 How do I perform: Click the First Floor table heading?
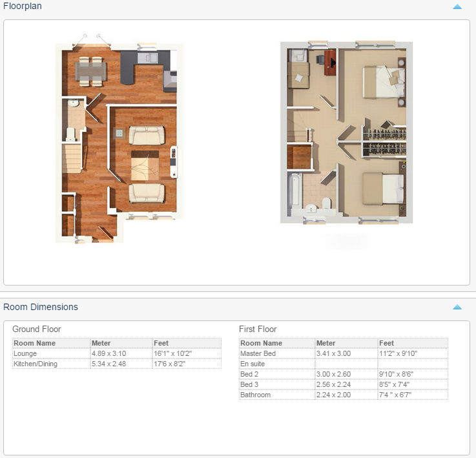(x=258, y=329)
